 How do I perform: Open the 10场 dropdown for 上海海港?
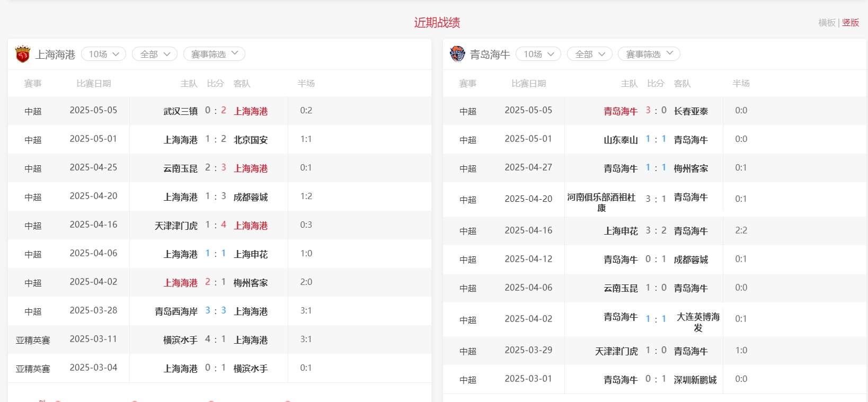click(103, 54)
